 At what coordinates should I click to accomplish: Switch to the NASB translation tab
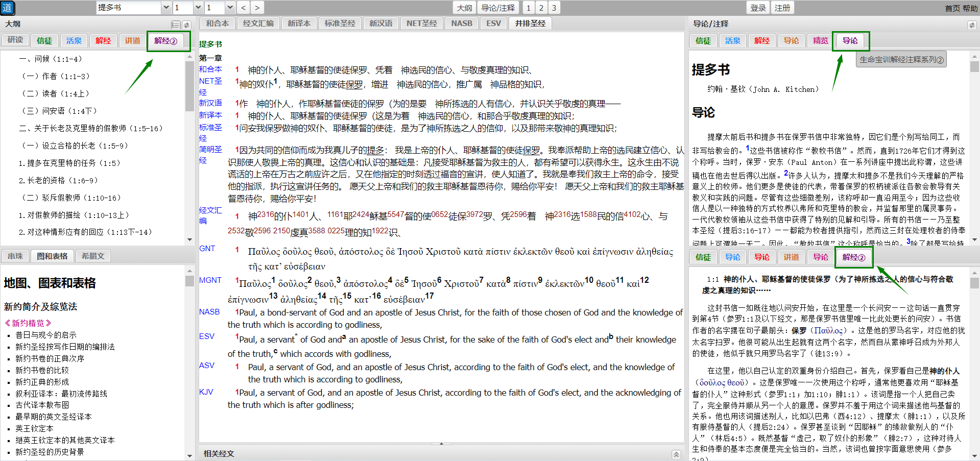point(461,23)
